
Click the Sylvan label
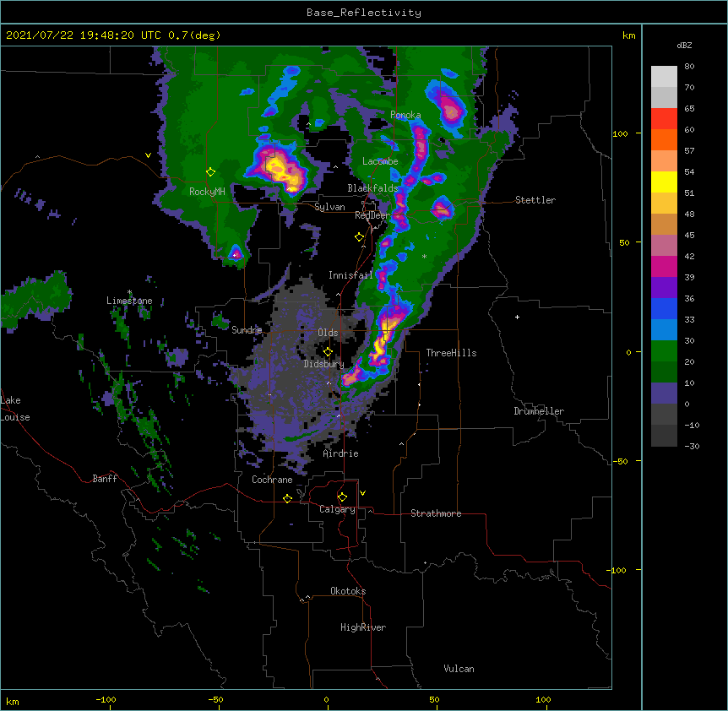pyautogui.click(x=329, y=207)
